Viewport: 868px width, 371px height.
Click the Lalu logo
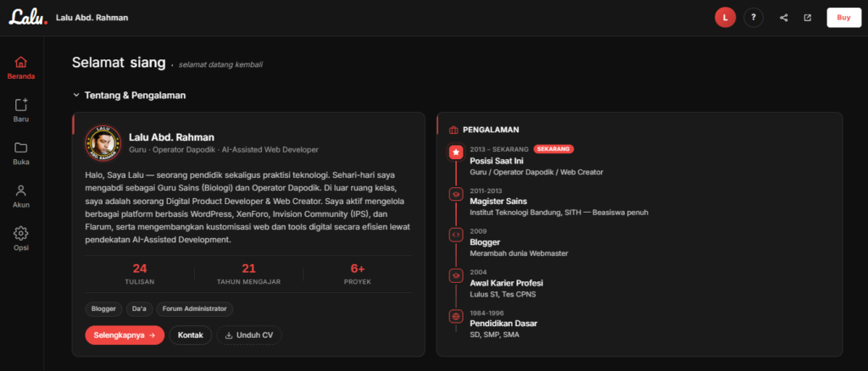point(28,17)
